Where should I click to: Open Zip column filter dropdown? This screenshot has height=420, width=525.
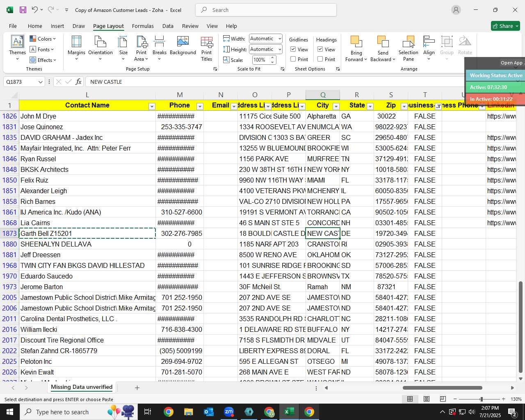coord(404,106)
